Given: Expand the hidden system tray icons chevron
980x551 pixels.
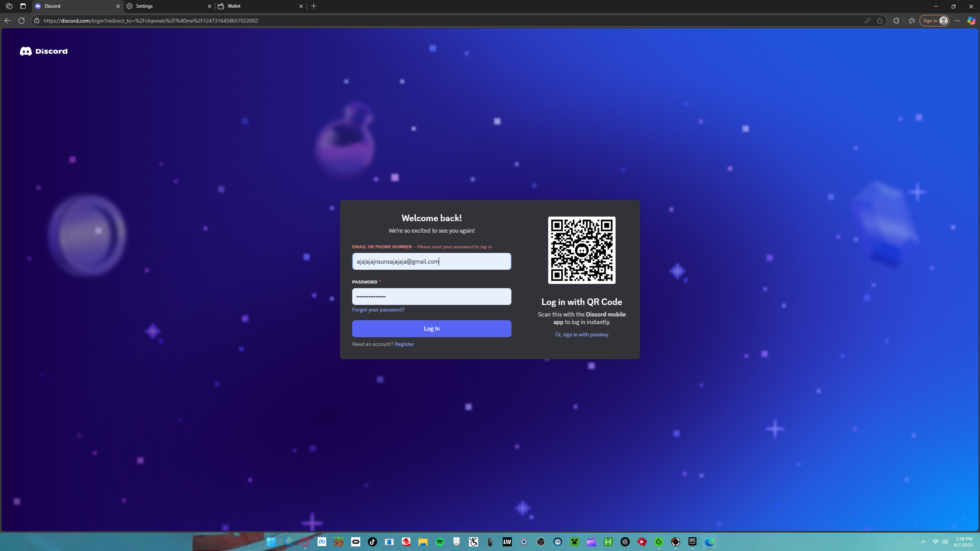Looking at the screenshot, I should 923,542.
